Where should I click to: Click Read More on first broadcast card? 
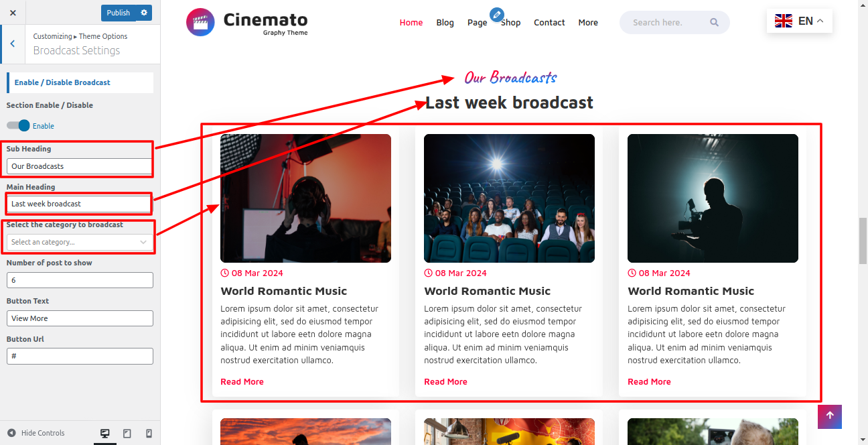tap(242, 382)
